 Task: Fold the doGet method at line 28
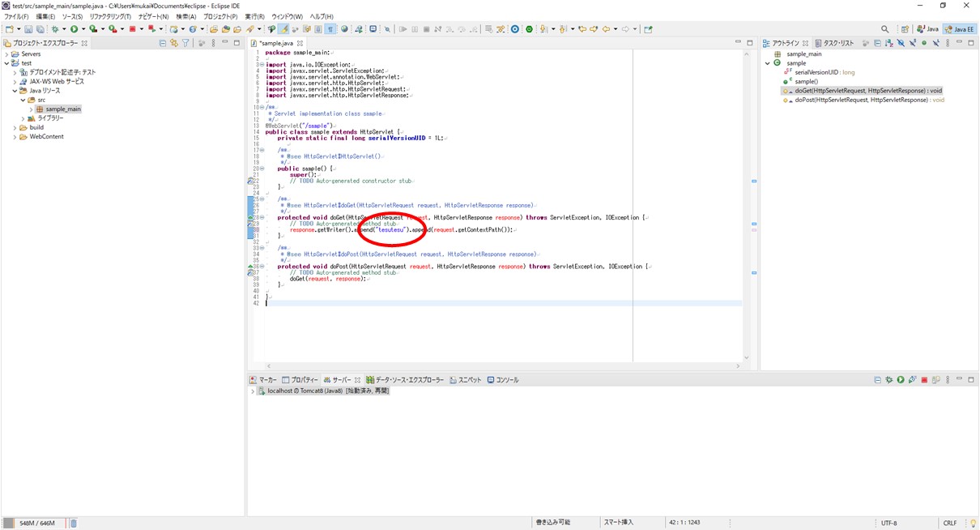[x=262, y=217]
